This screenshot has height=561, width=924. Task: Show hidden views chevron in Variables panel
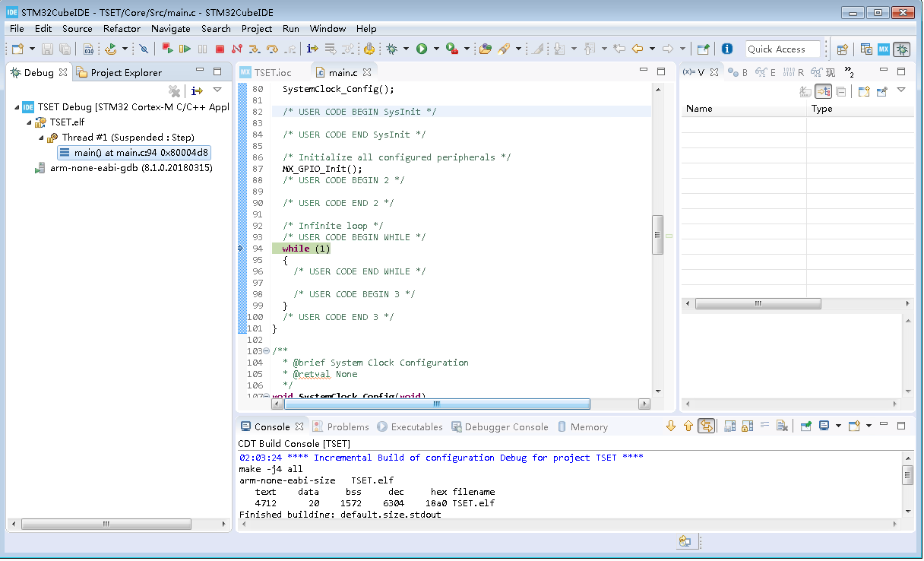850,72
